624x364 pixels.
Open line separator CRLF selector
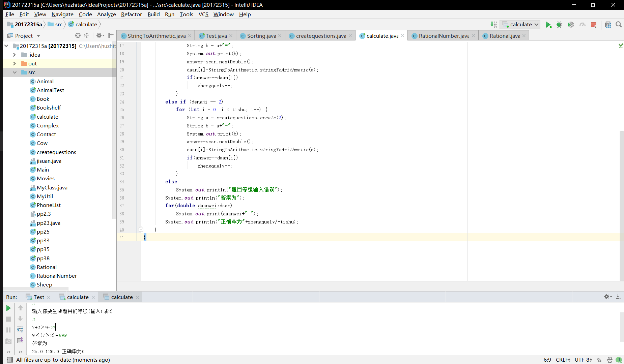click(x=563, y=360)
